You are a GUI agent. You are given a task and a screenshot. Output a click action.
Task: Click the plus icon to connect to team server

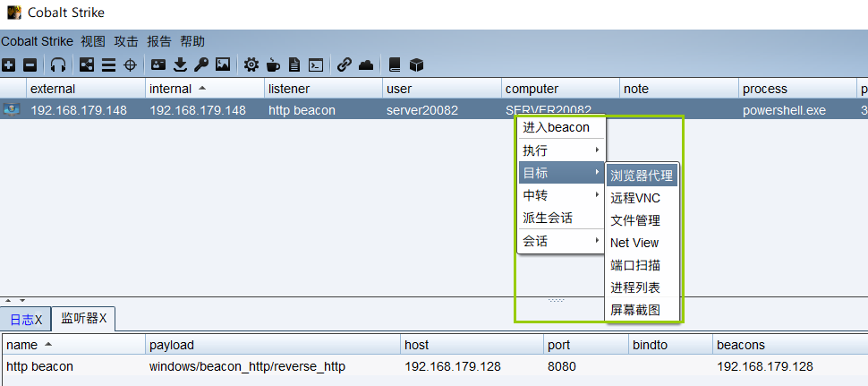[8, 65]
